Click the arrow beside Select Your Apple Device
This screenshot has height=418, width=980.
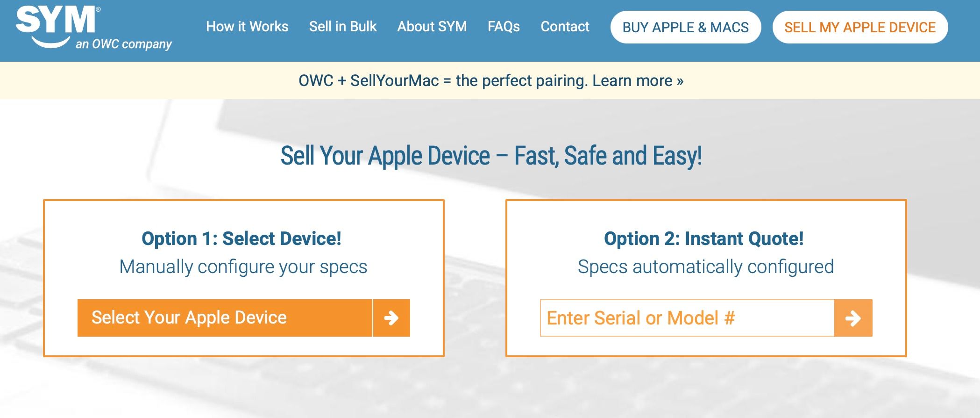coord(391,318)
